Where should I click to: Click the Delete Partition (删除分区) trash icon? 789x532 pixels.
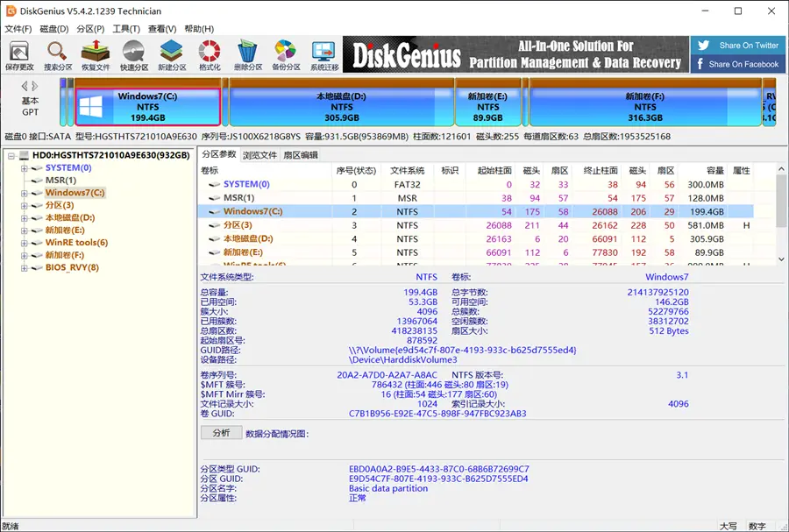click(x=247, y=55)
